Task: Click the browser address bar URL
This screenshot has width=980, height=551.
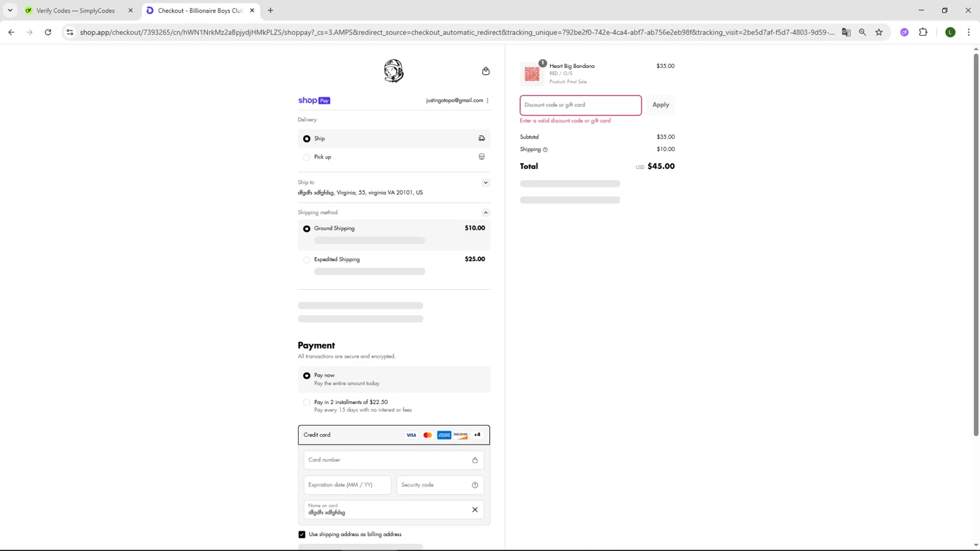Action: [x=457, y=32]
